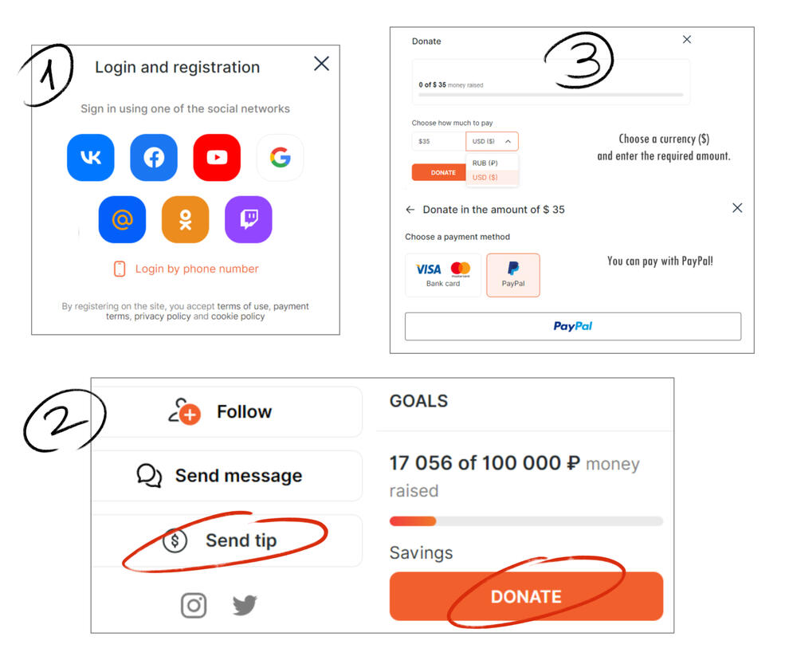785x672 pixels.
Task: Expand the USD ($) currency dropdown
Action: click(492, 141)
